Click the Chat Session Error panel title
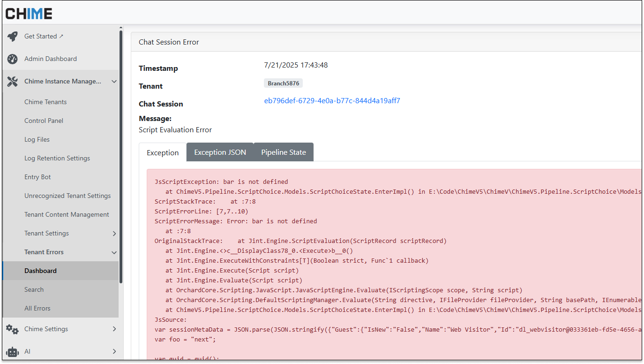Screen dimensions: 644x364 pyautogui.click(x=169, y=42)
